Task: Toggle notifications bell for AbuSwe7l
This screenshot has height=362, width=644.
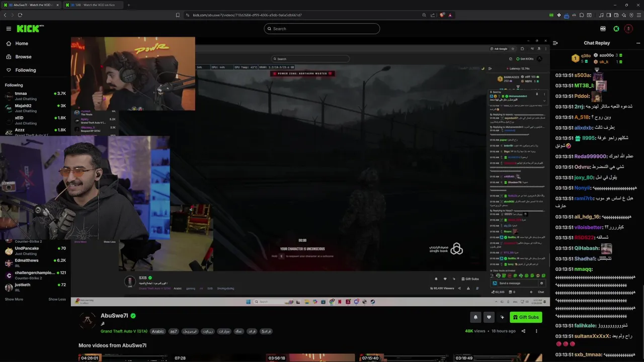Action: 475,317
